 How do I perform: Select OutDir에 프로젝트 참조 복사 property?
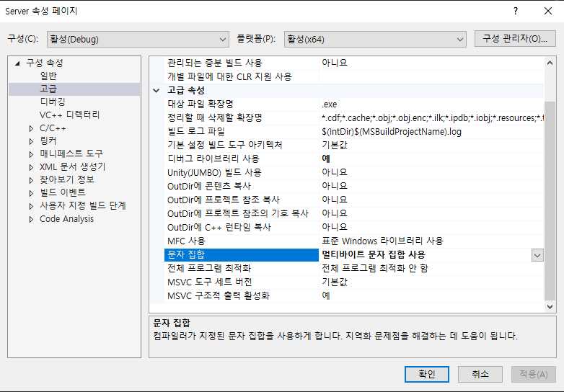[x=242, y=200]
